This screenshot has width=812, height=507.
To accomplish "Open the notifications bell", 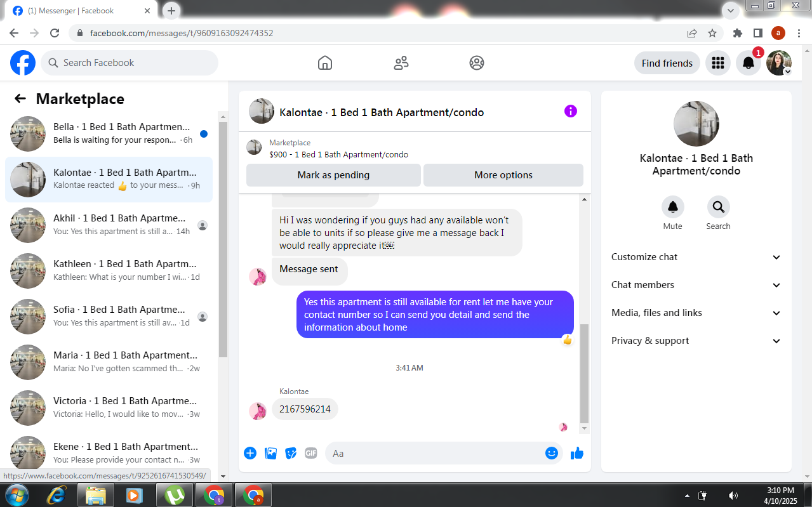I will point(749,63).
